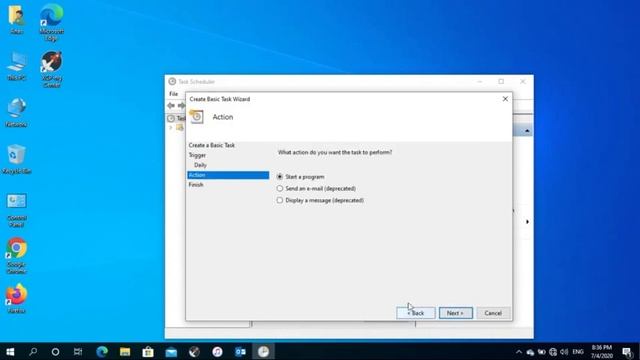Open File Explorer from the taskbar
This screenshot has height=360, width=640.
pos(125,352)
